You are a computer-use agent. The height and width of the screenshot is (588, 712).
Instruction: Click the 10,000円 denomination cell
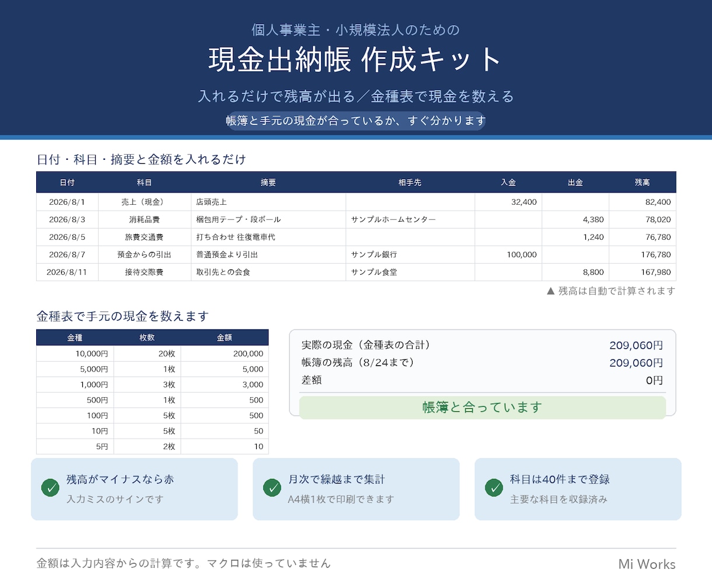point(75,353)
